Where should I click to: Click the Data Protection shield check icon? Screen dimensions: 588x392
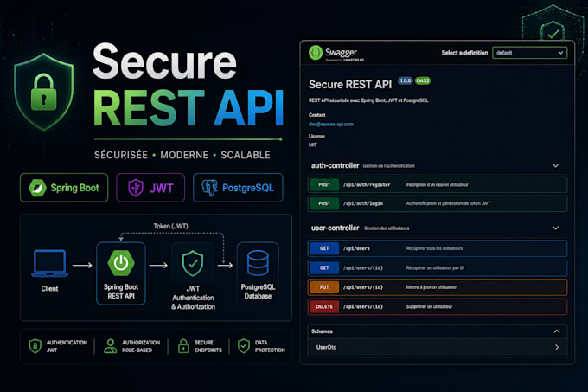tap(244, 346)
